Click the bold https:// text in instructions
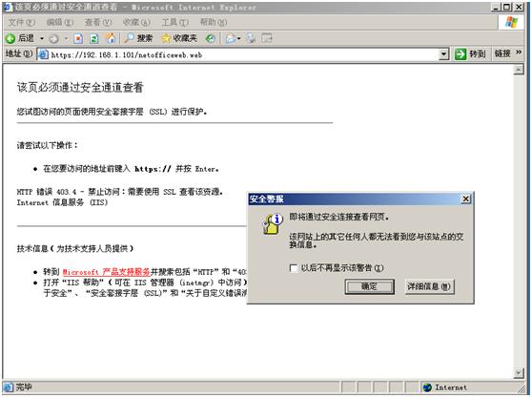The image size is (532, 398). [x=153, y=169]
